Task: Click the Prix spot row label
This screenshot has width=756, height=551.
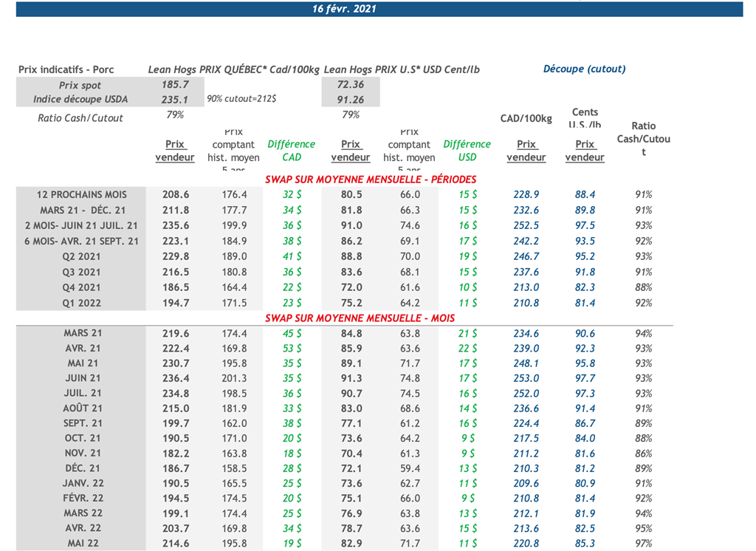Action: 80,85
